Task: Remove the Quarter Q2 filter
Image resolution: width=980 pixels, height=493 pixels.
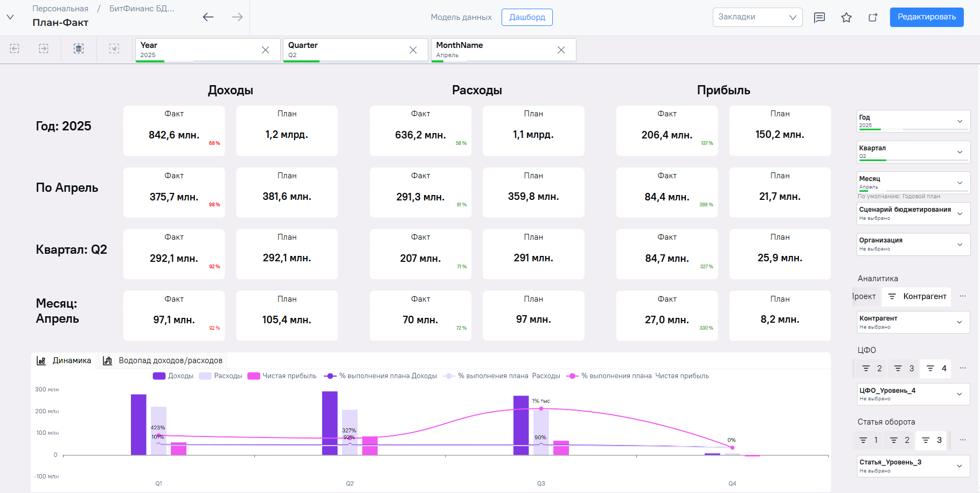Action: click(x=413, y=50)
